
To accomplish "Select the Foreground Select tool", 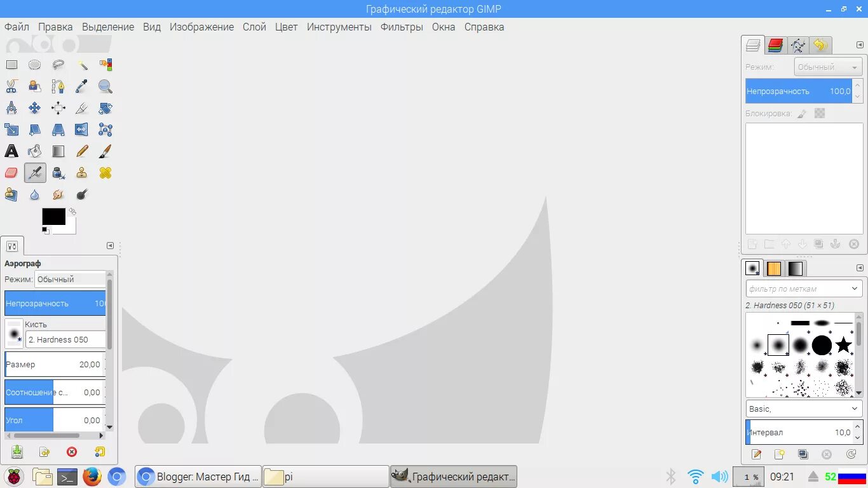I will (x=35, y=86).
